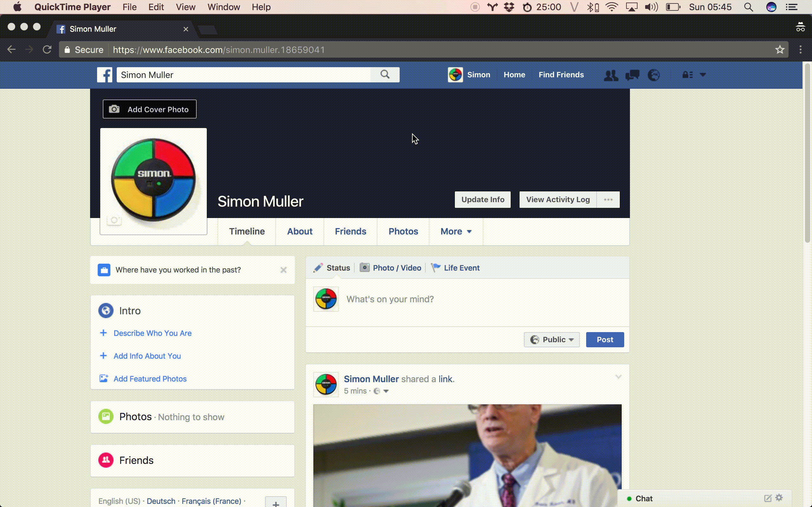
Task: Click Describe Who You Are link
Action: [x=152, y=333]
